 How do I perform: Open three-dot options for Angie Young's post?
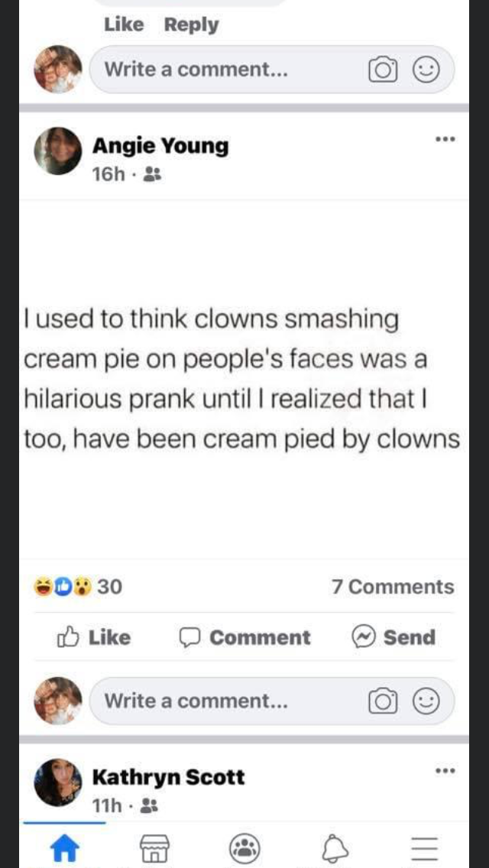coord(445,139)
